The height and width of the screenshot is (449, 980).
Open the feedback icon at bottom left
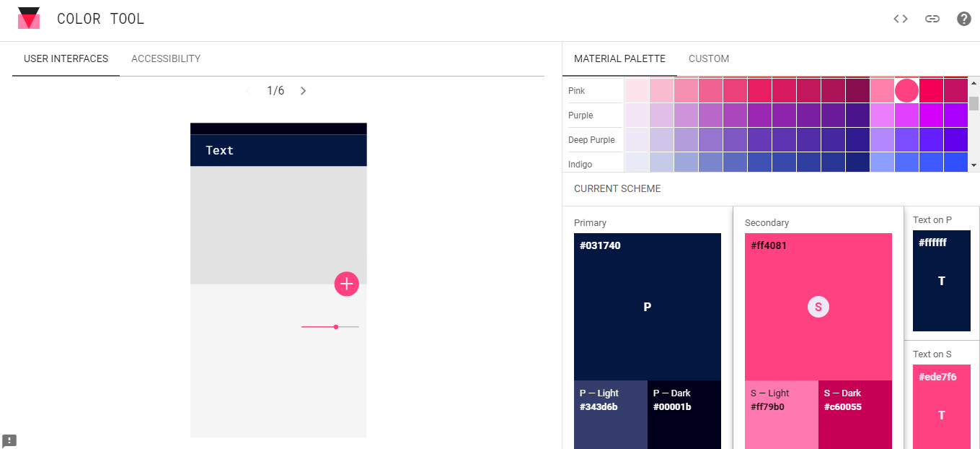click(x=10, y=440)
